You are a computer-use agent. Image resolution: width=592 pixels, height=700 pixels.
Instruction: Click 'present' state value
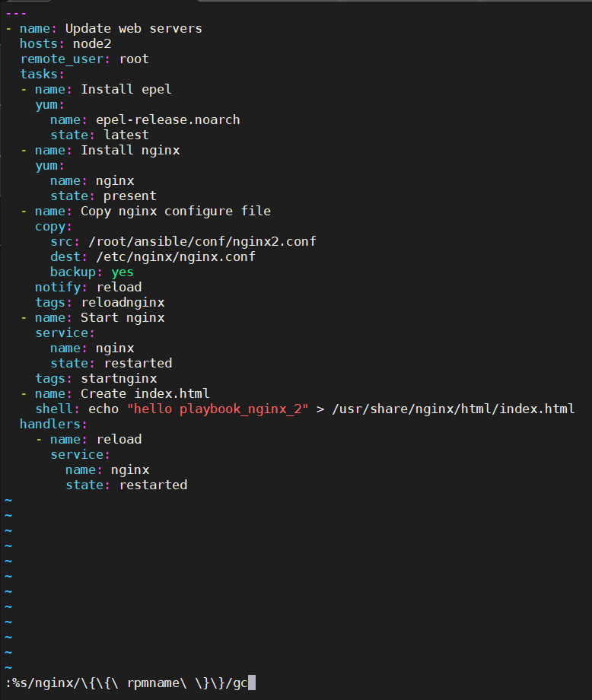tap(130, 196)
